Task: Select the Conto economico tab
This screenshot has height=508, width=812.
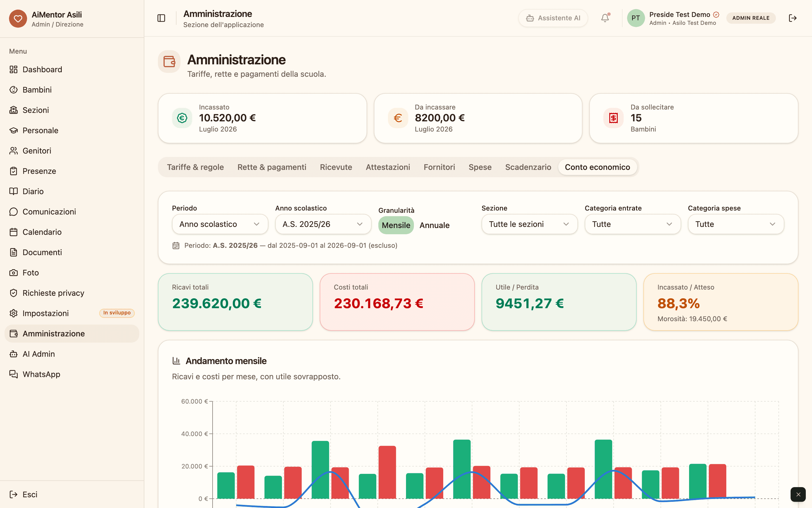Action: 597,167
